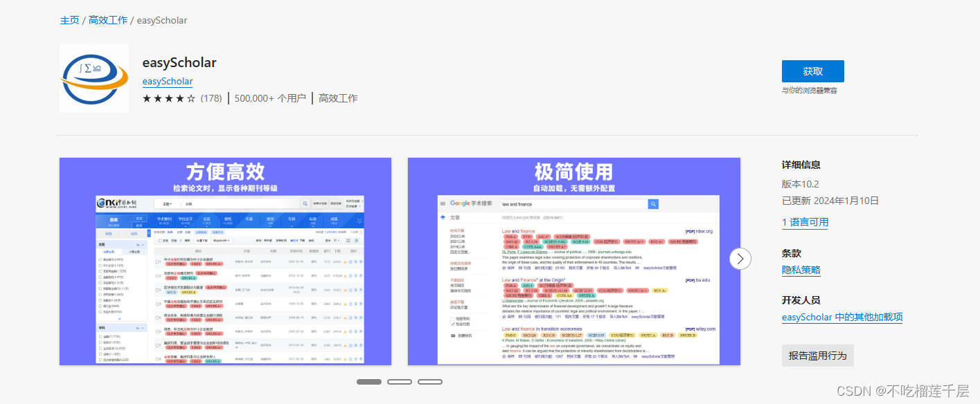Click the 已更新 2024年1月10日 text
Viewport: 980px width, 404px height.
click(x=830, y=201)
